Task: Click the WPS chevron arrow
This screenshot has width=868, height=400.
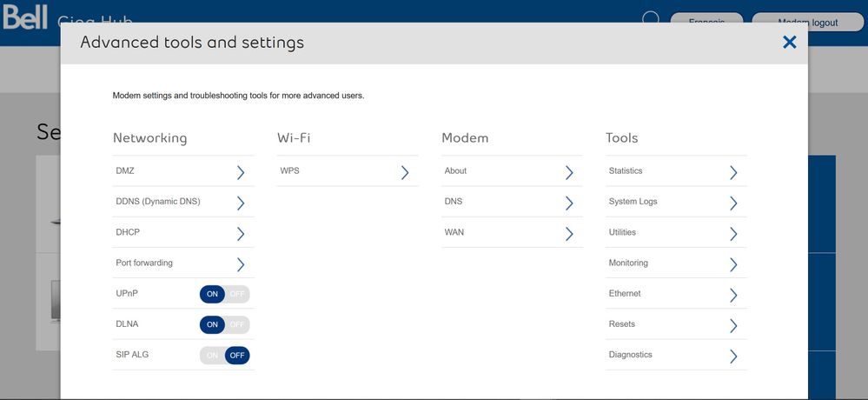Action: coord(405,172)
